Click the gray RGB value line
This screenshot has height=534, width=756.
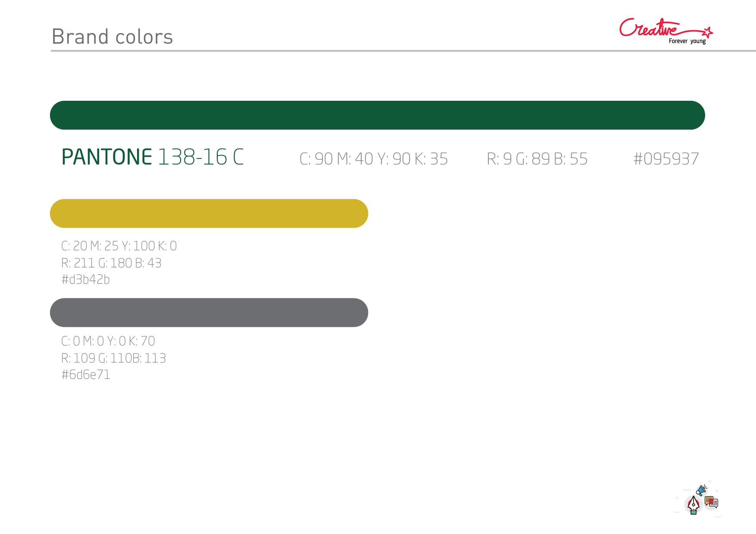(113, 358)
